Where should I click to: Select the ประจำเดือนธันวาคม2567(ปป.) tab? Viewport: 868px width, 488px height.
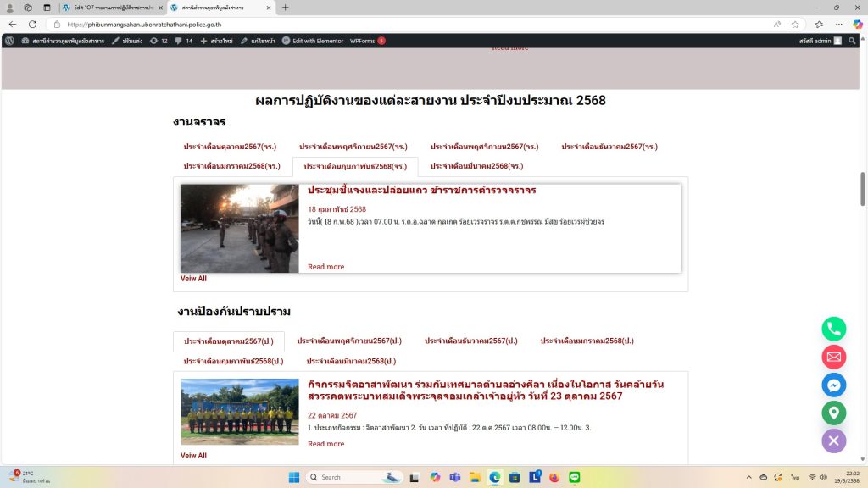(470, 341)
